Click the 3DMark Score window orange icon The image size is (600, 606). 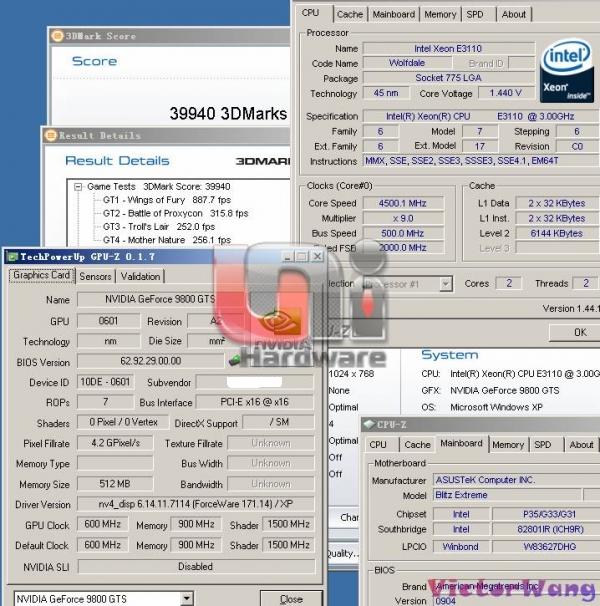click(57, 36)
